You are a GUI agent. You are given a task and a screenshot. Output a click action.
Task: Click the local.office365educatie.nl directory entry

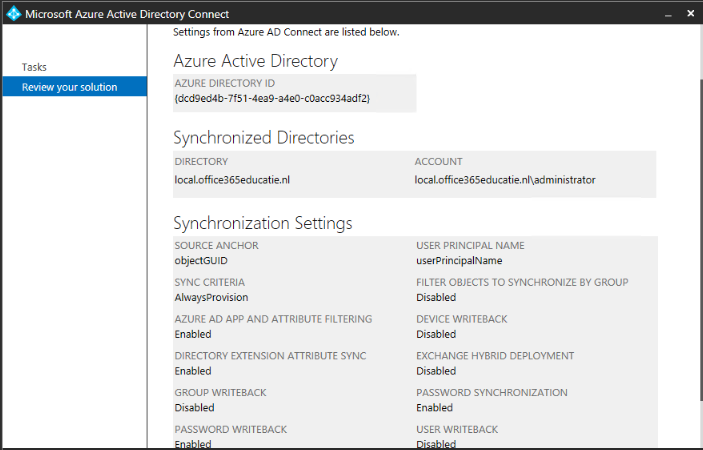[x=232, y=180]
